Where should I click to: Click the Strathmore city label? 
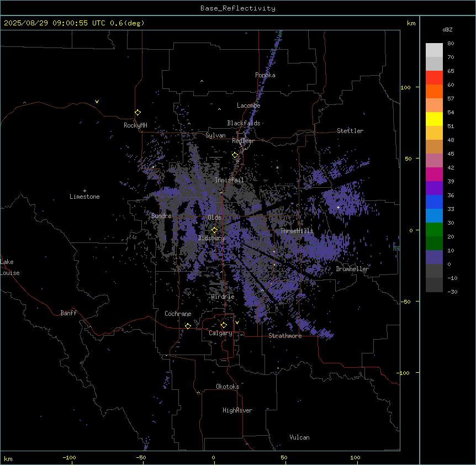click(x=285, y=336)
